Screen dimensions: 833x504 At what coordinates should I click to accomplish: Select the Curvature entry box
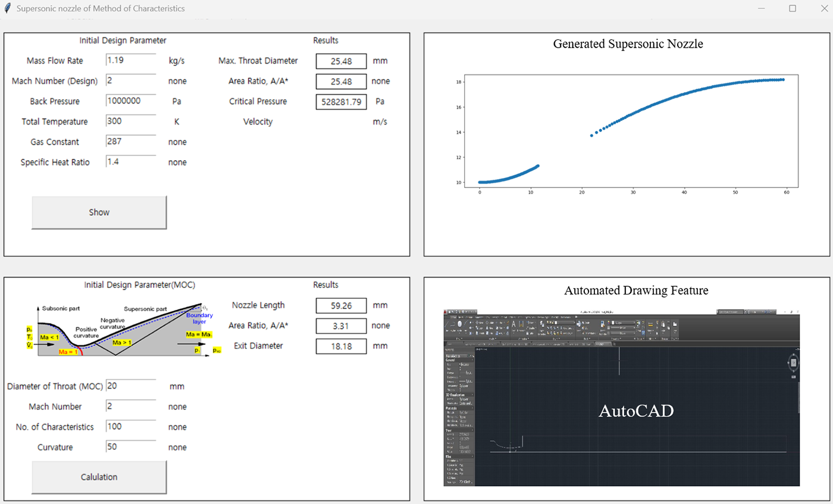pyautogui.click(x=131, y=447)
